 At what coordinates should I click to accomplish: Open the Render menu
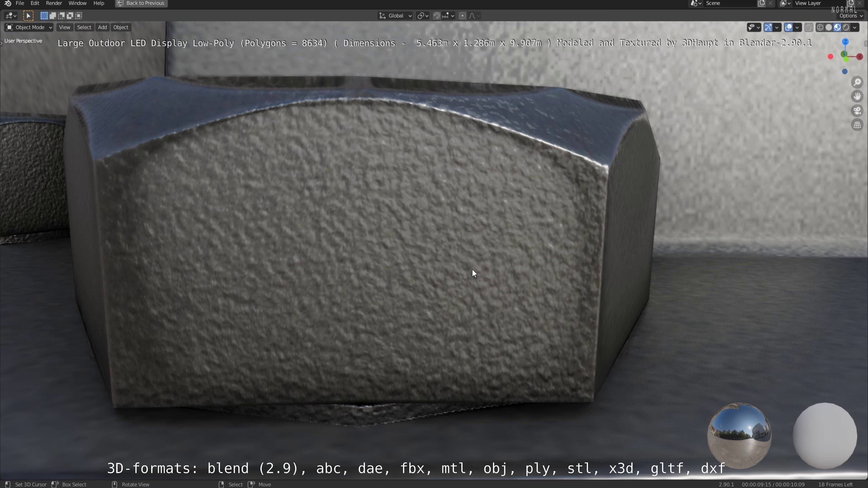pos(54,3)
